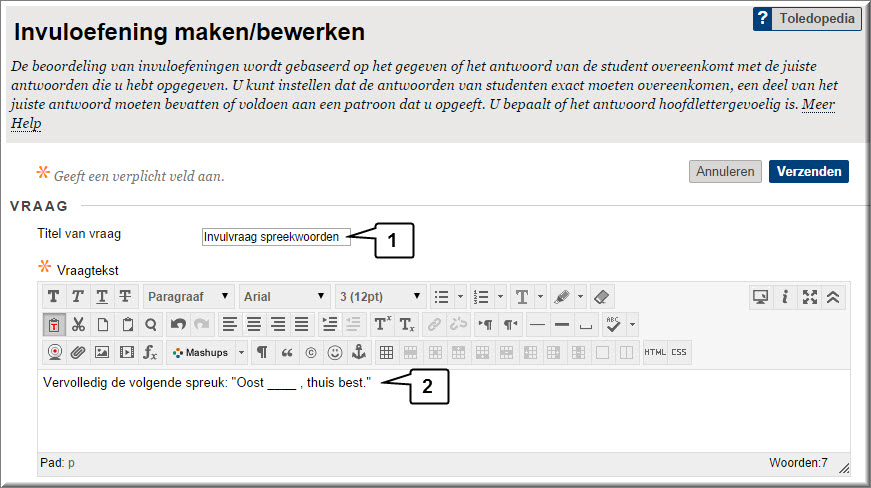Click record from webcam icon
This screenshot has width=871, height=488.
tap(54, 352)
